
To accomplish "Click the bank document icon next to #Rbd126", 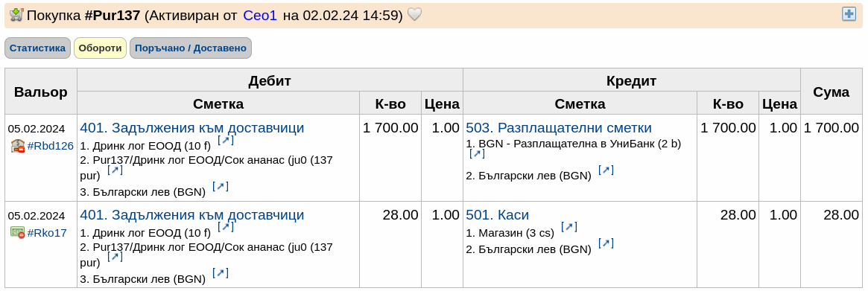I will pyautogui.click(x=17, y=146).
